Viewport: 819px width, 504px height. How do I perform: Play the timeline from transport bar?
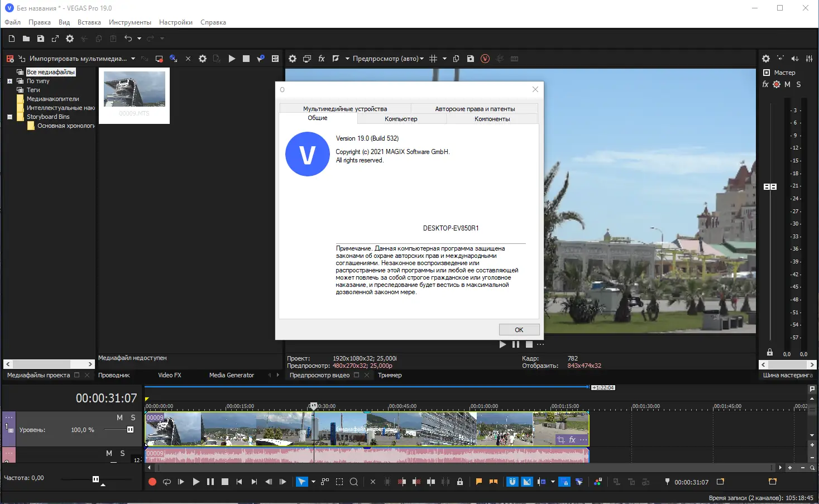(x=196, y=482)
